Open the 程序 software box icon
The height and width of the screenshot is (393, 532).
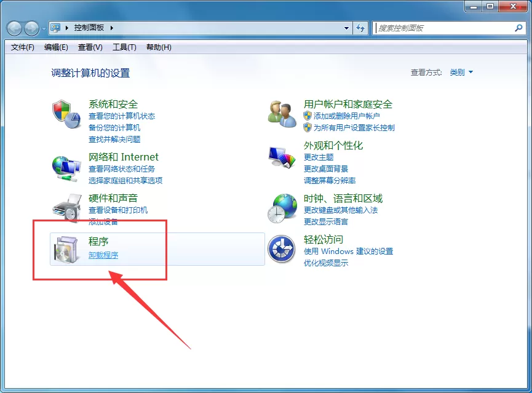[x=67, y=250]
